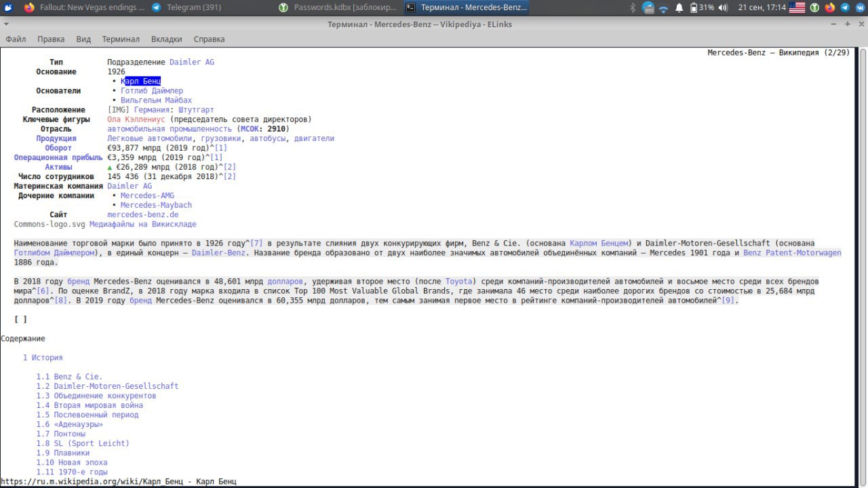Click the Bluetooth tray icon
This screenshot has width=868, height=488.
[x=633, y=7]
